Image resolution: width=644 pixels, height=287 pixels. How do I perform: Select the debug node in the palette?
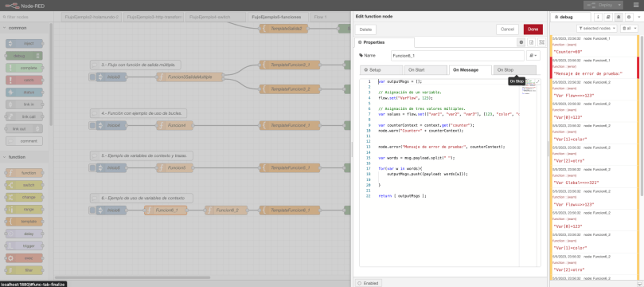24,56
